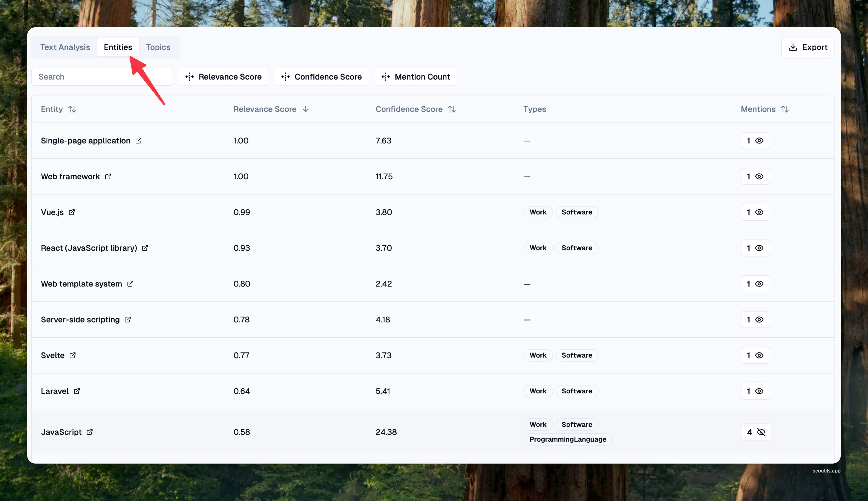Show mentions for Single-page application row
868x501 pixels.
click(755, 141)
